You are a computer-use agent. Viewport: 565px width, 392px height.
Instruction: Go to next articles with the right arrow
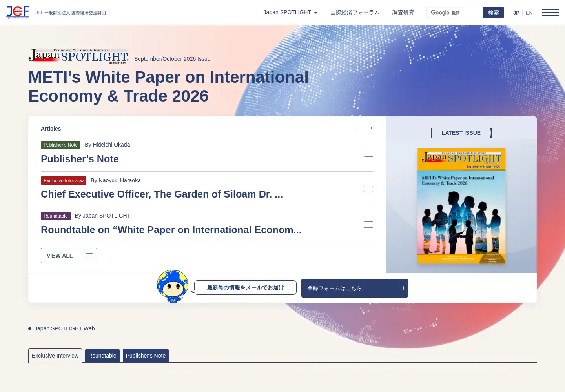tap(370, 128)
